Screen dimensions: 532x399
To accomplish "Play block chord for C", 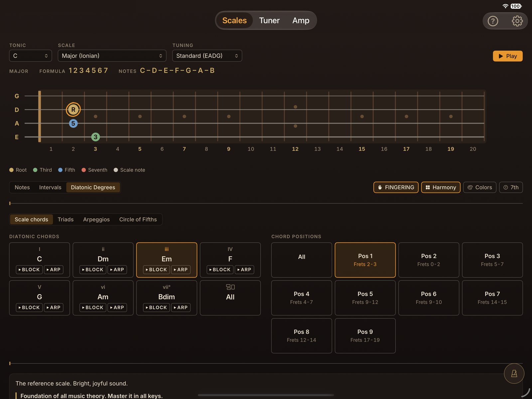I will (x=29, y=270).
